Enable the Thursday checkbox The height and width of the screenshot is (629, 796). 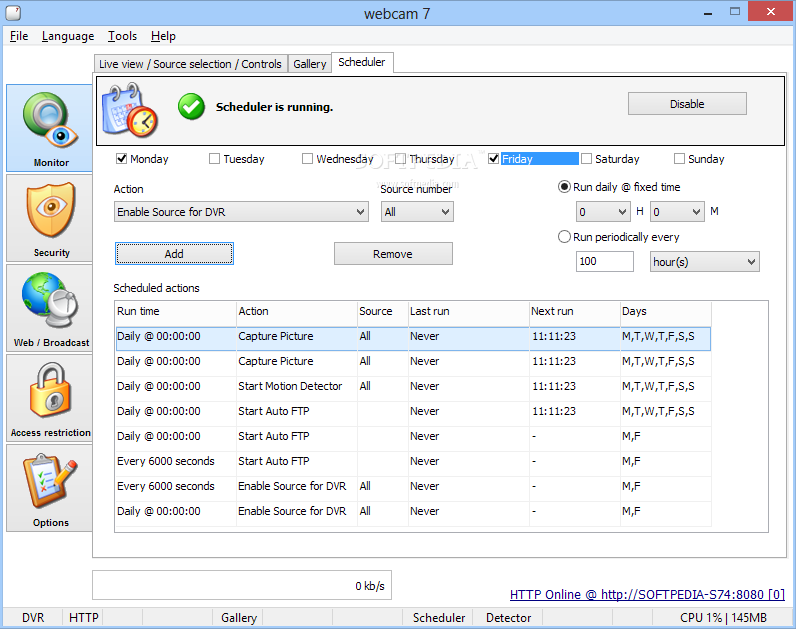pos(400,159)
